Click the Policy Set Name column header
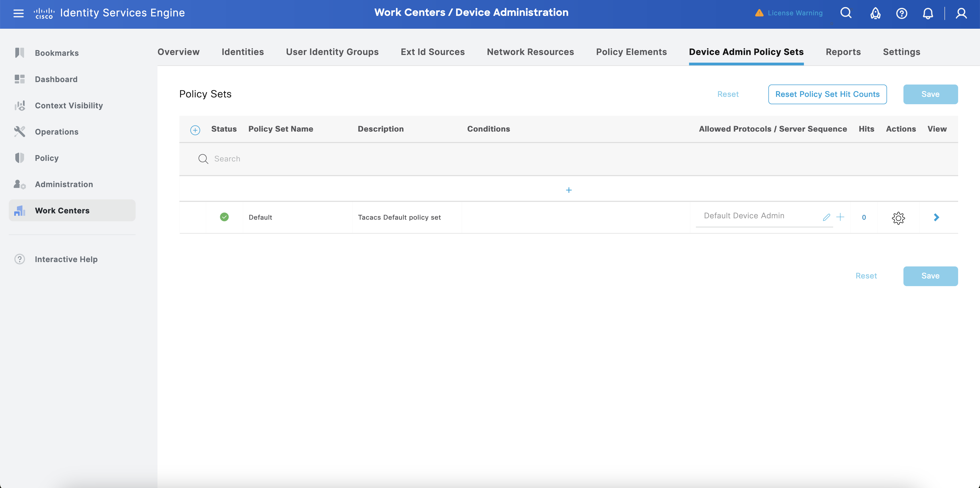The image size is (980, 488). [281, 129]
